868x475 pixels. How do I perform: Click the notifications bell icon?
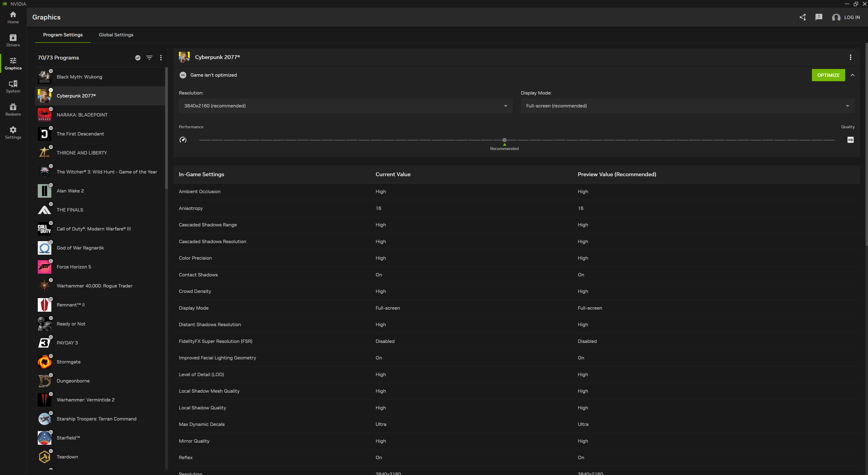[818, 17]
